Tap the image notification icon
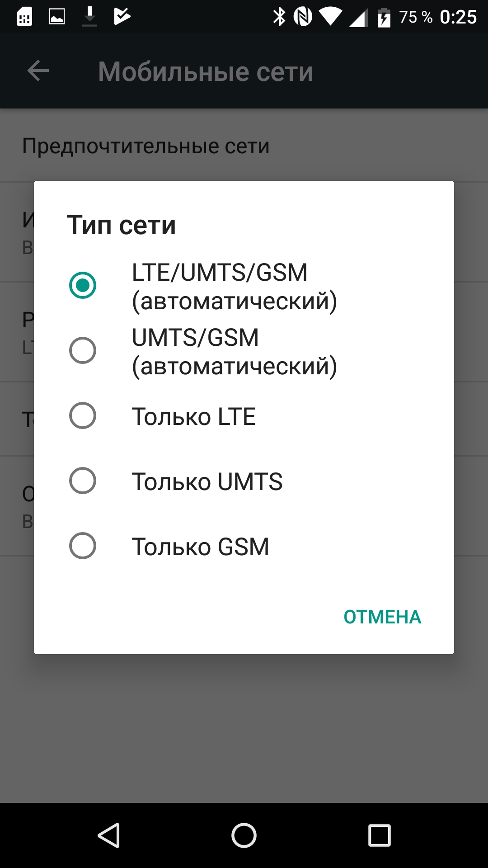Viewport: 488px width, 868px height. coord(56,17)
